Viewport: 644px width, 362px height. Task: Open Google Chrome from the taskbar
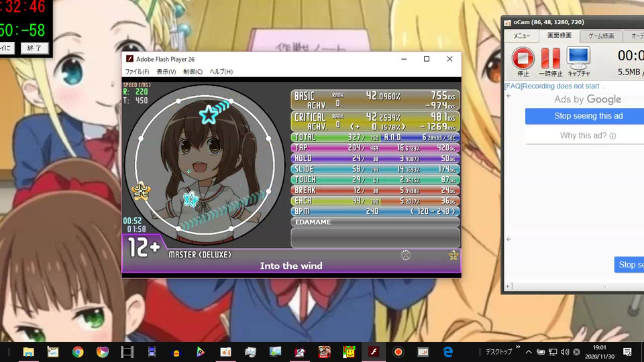point(78,352)
